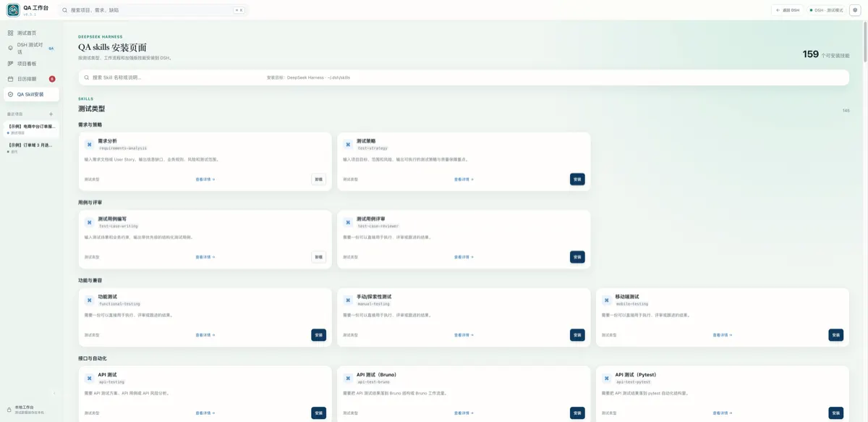Open 查看详情 for 测试用例评审

464,257
